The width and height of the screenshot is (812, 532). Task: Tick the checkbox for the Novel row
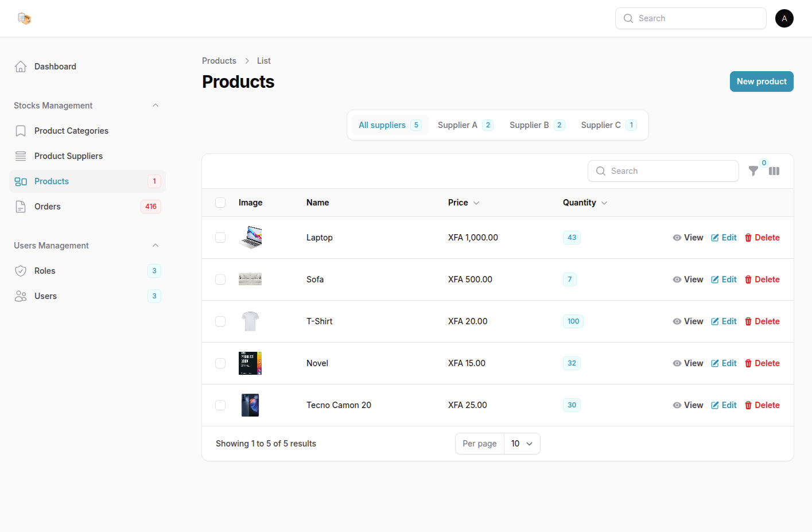pos(220,363)
